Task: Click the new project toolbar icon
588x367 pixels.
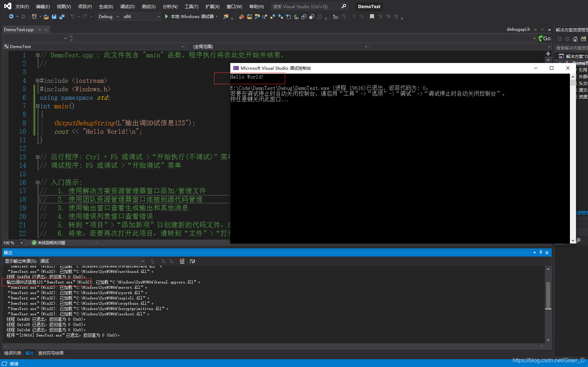Action: click(x=34, y=17)
